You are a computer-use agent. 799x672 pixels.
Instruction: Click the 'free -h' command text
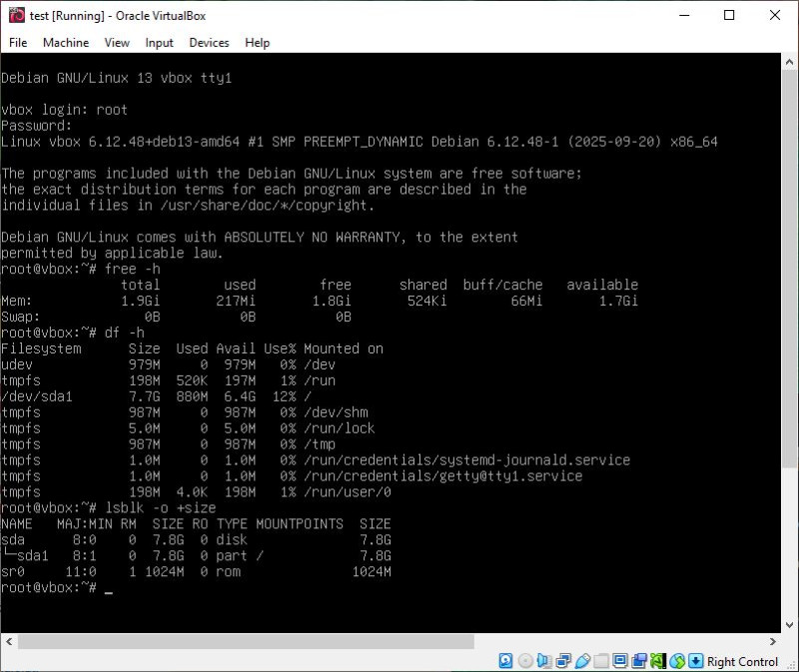133,269
